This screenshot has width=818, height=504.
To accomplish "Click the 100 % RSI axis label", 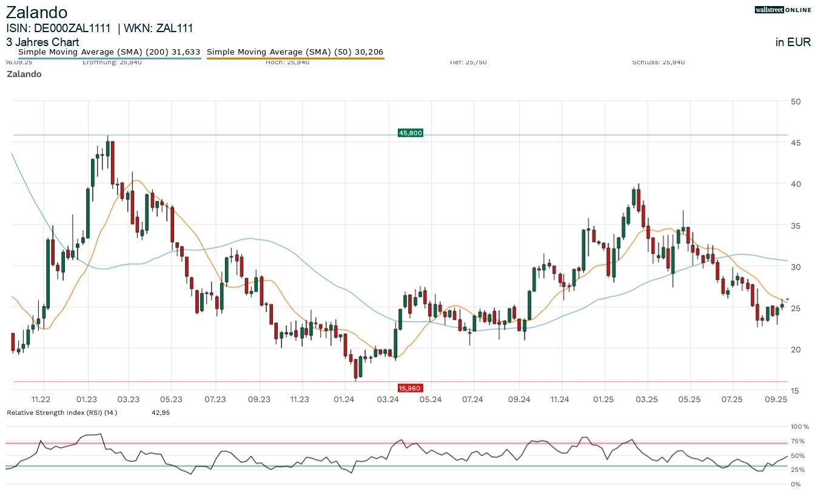I will tap(800, 427).
